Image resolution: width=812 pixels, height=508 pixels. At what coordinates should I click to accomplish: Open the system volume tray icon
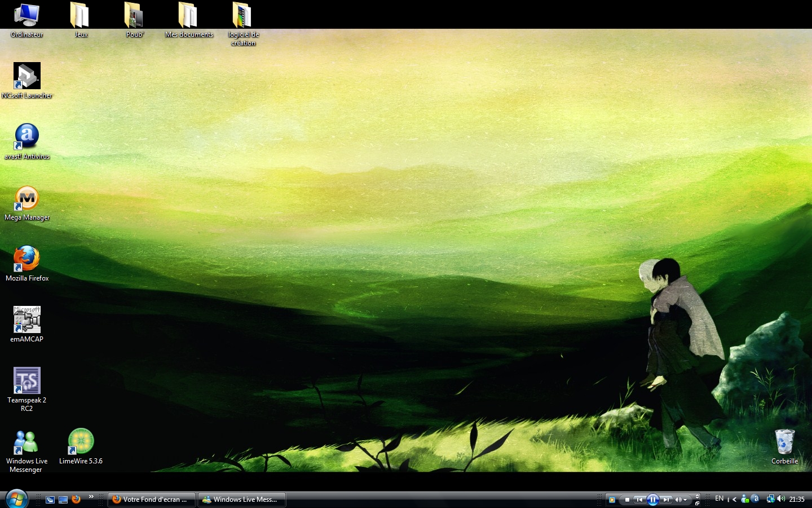pyautogui.click(x=781, y=499)
